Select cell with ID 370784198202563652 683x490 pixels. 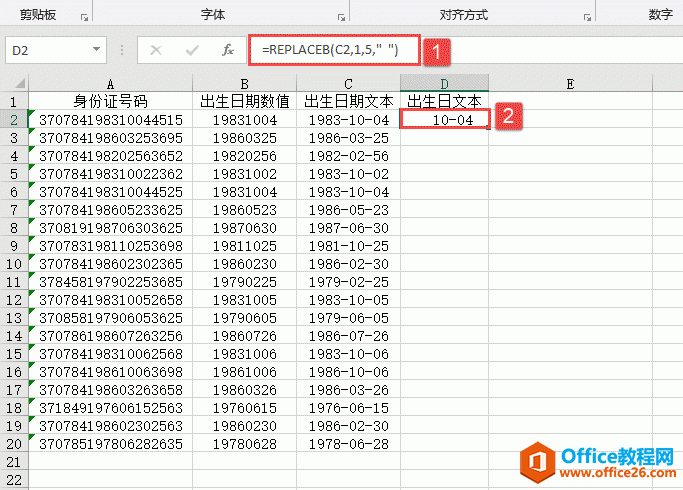111,156
